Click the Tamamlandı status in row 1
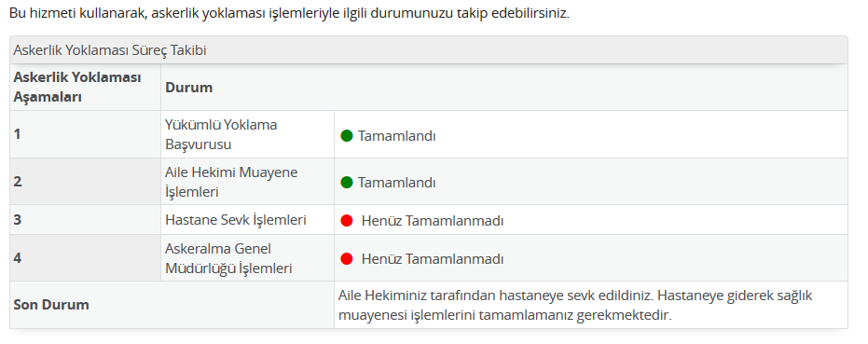The height and width of the screenshot is (344, 868). click(396, 136)
